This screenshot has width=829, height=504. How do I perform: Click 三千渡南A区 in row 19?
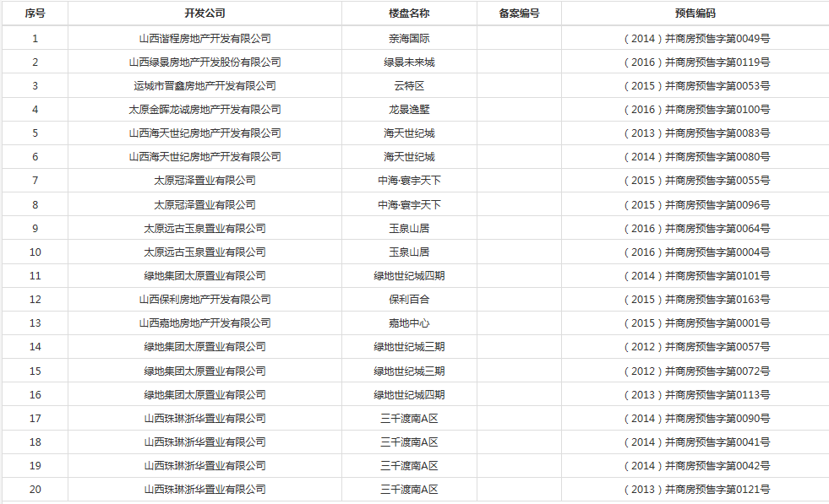pyautogui.click(x=409, y=465)
